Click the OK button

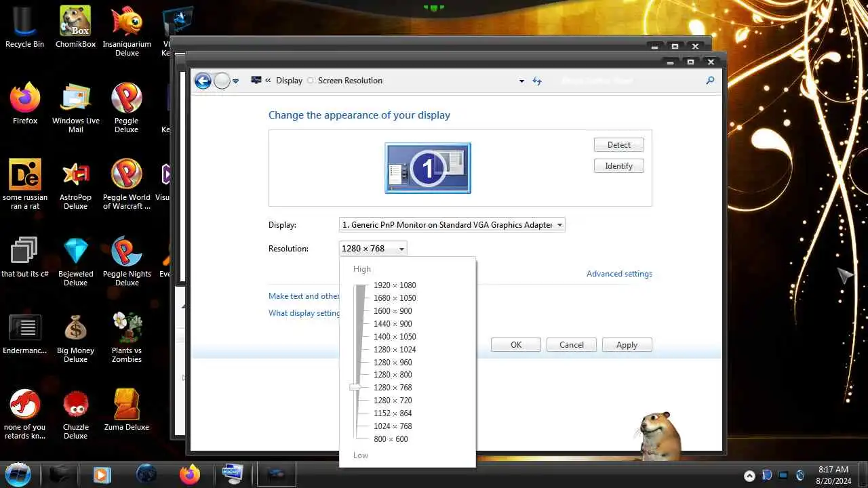pos(516,345)
